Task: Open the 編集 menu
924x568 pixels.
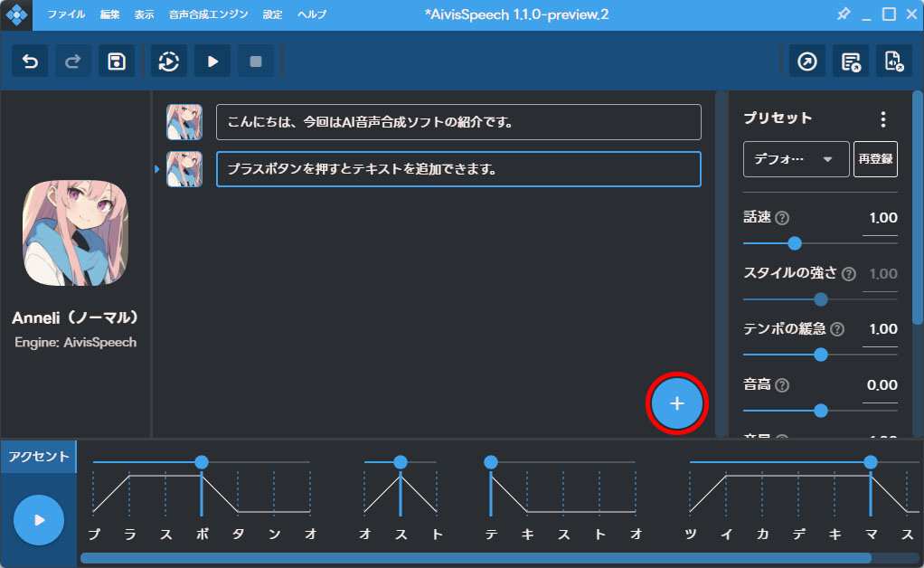Action: (109, 14)
